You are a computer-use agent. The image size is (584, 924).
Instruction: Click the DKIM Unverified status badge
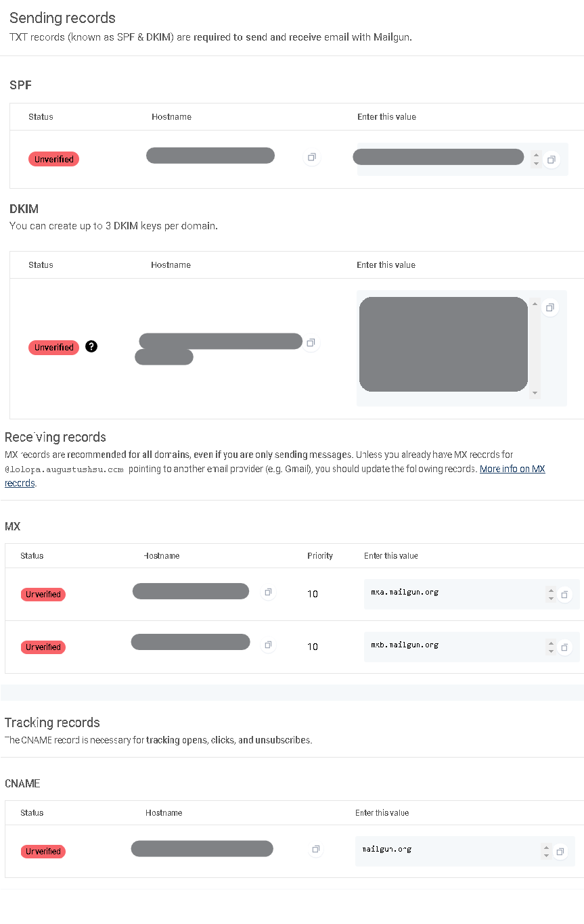pos(53,347)
